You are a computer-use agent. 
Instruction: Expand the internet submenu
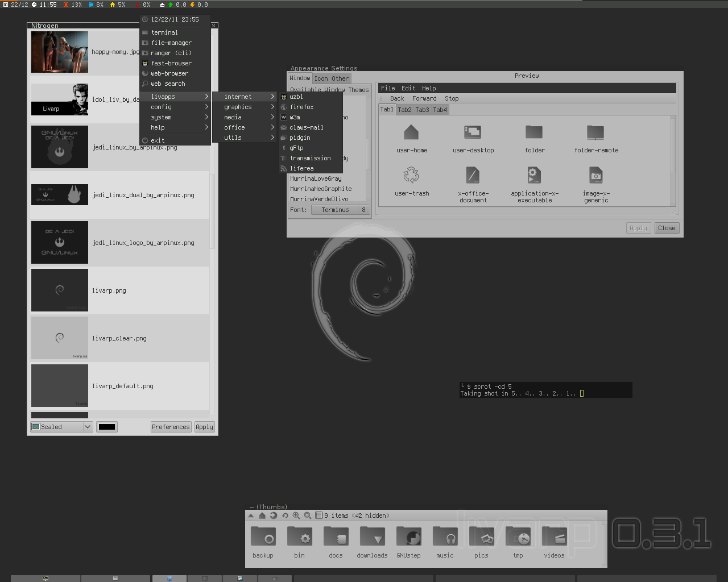tap(245, 97)
